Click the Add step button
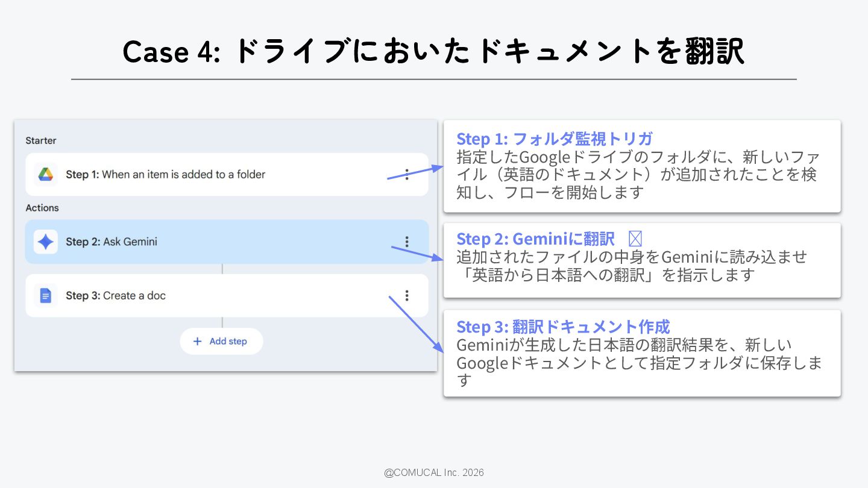868x488 pixels. [x=221, y=342]
